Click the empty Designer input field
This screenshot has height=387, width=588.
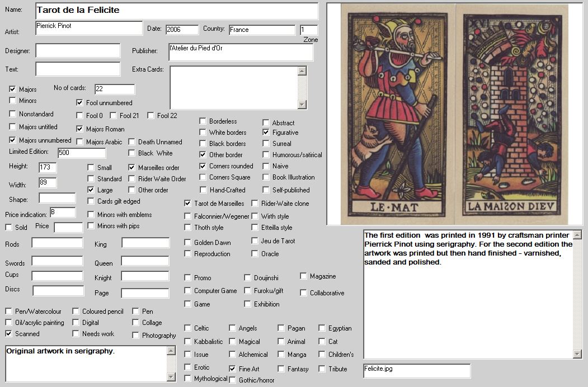point(78,51)
